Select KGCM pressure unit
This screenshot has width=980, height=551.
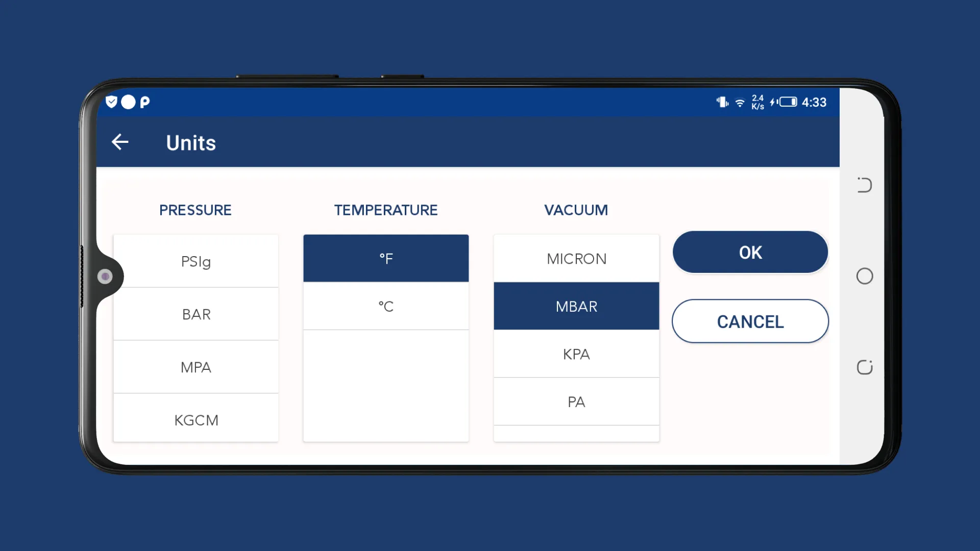pos(196,420)
